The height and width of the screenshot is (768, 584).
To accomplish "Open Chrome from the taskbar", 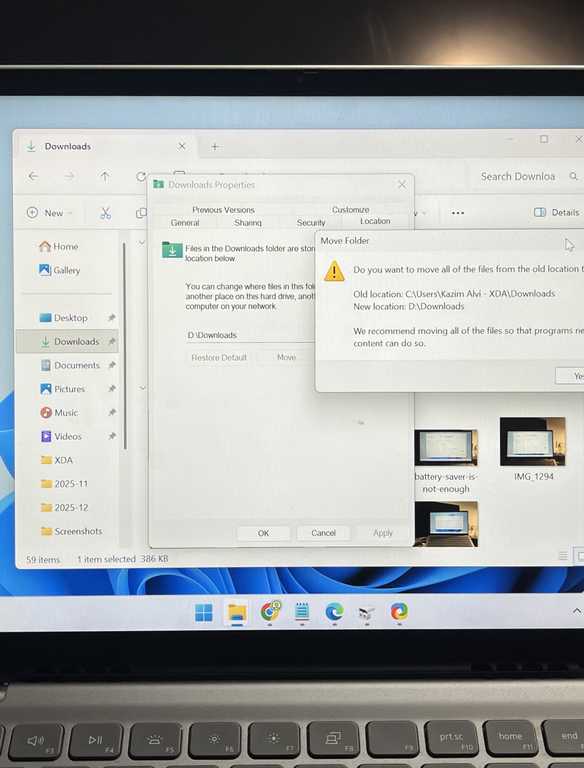I will tap(270, 611).
